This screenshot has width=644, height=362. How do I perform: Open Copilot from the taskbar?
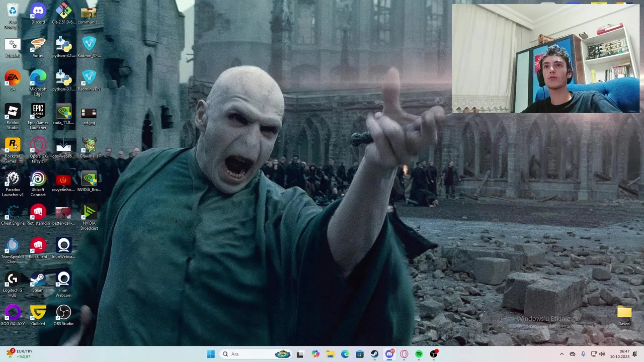(315, 354)
